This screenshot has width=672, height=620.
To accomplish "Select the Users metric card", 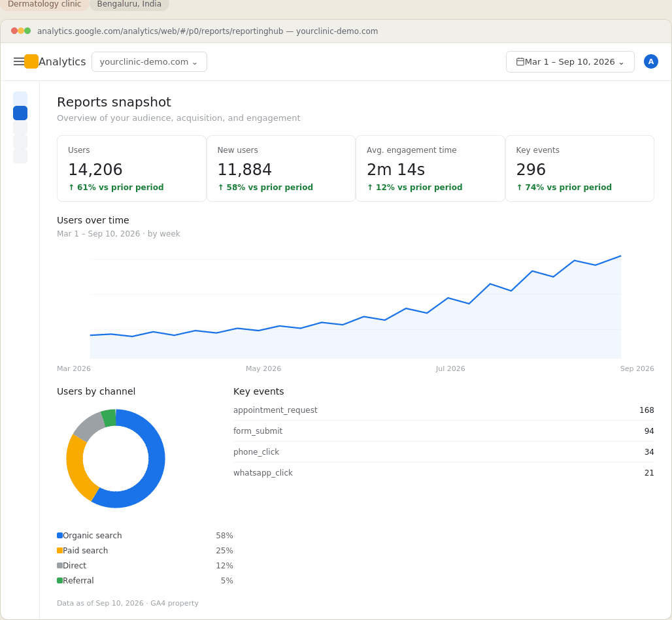I will pos(131,169).
